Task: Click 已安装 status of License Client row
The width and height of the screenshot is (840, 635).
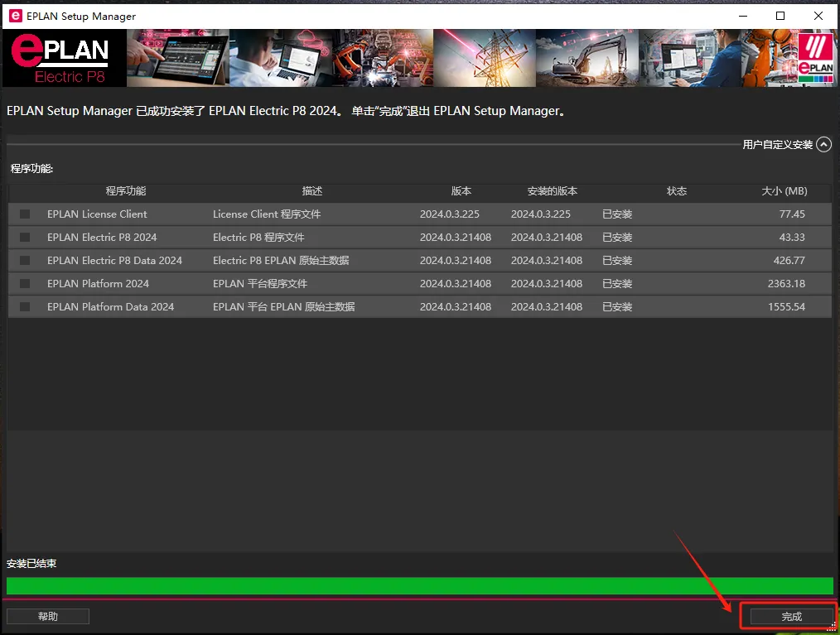Action: [617, 214]
